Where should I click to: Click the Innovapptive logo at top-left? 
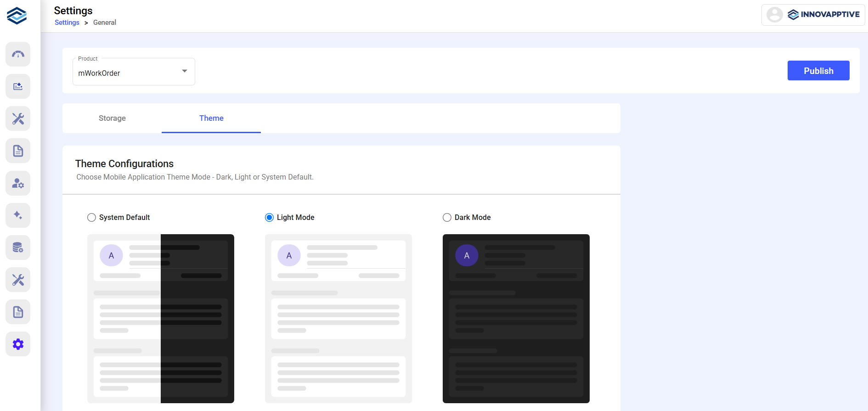17,16
